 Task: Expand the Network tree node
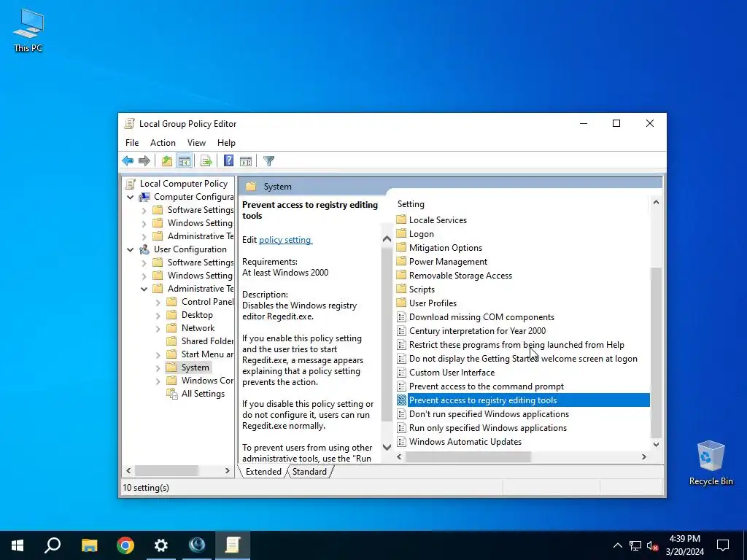(x=158, y=329)
